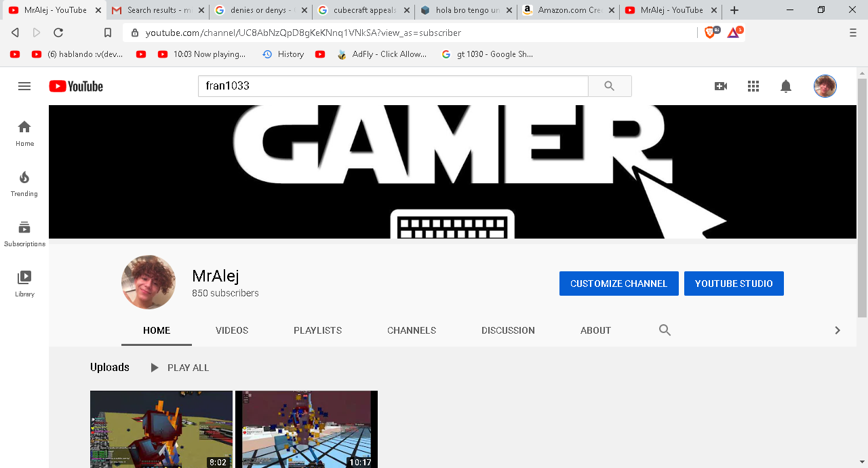
Task: Click CUSTOMIZE CHANNEL button
Action: click(x=618, y=284)
